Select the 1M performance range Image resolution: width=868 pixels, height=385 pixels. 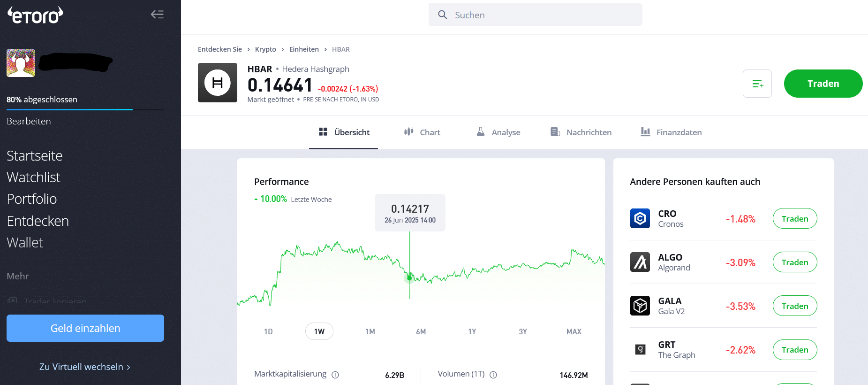tap(370, 331)
